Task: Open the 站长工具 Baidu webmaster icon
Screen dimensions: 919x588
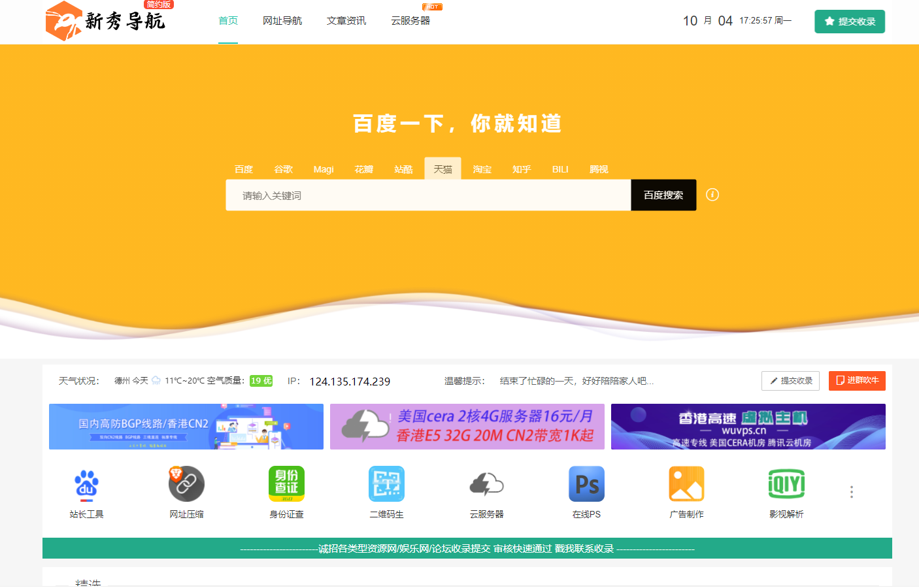Action: tap(86, 484)
